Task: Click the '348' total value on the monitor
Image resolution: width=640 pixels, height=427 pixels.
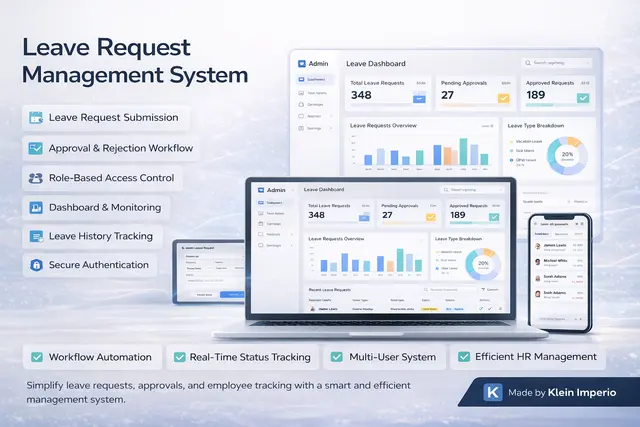Action: 361,95
